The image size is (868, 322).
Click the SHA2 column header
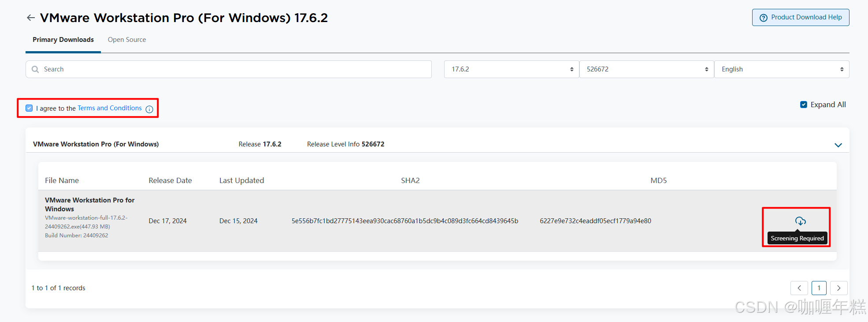coord(410,180)
